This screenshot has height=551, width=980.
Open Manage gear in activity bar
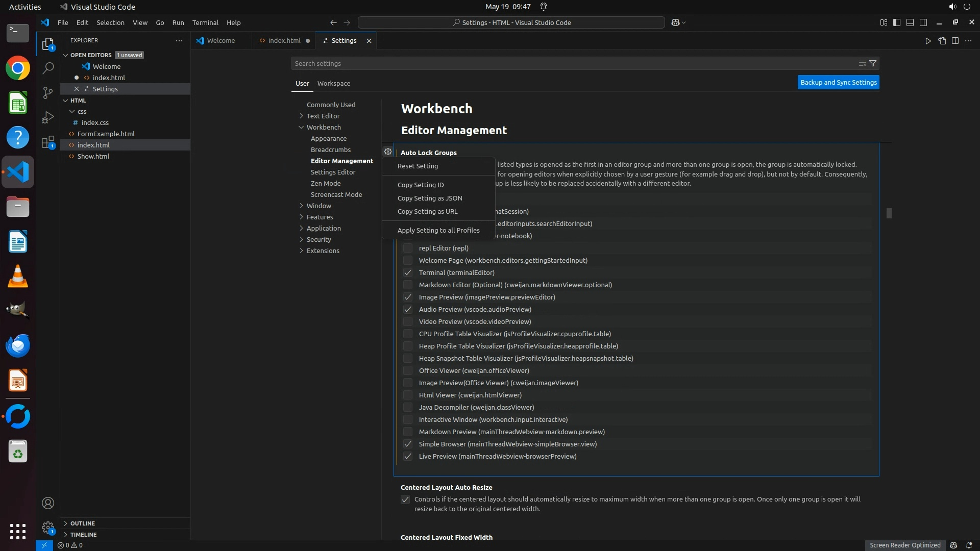click(x=48, y=528)
